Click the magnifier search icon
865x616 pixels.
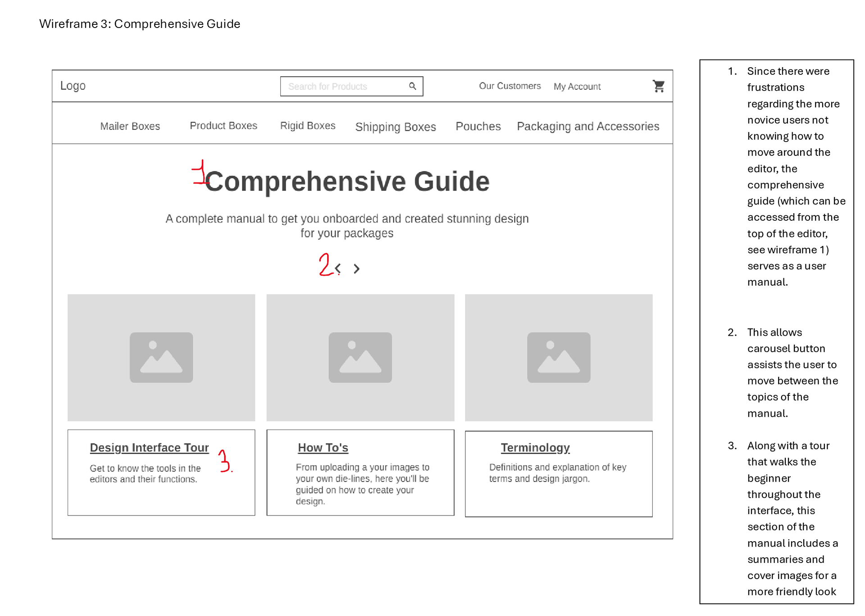pos(412,86)
